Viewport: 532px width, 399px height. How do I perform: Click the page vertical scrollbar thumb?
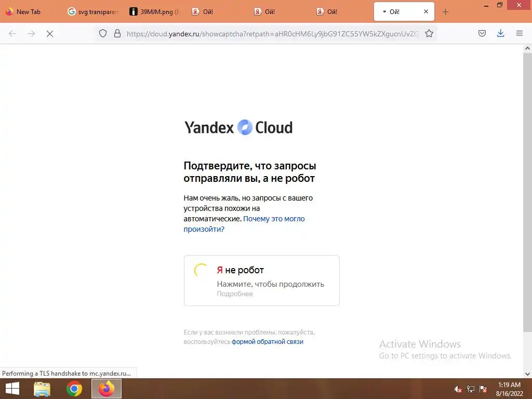click(527, 192)
